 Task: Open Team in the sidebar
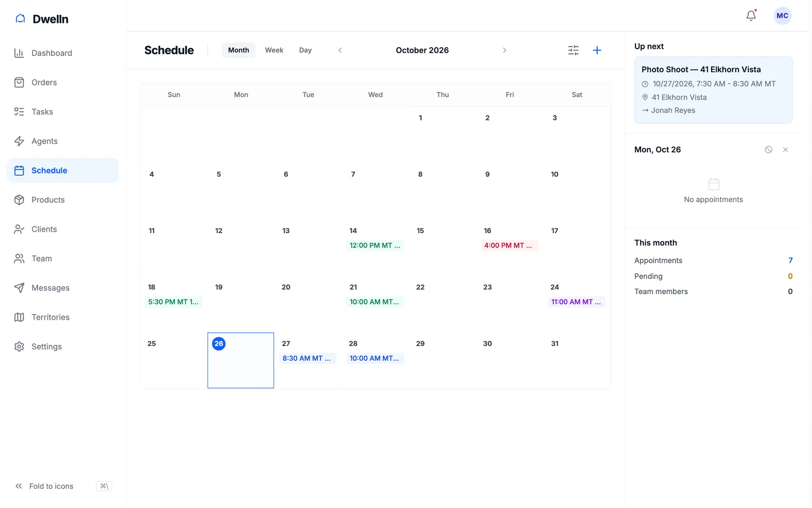62,259
